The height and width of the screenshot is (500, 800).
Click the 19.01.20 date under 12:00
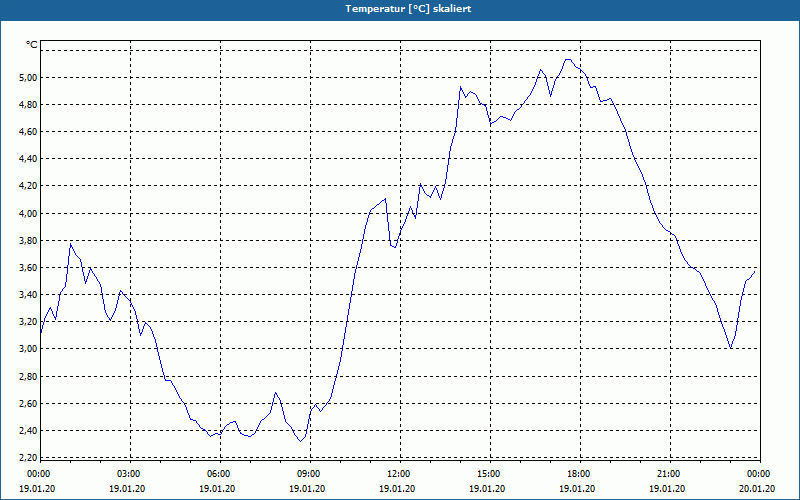click(x=397, y=489)
